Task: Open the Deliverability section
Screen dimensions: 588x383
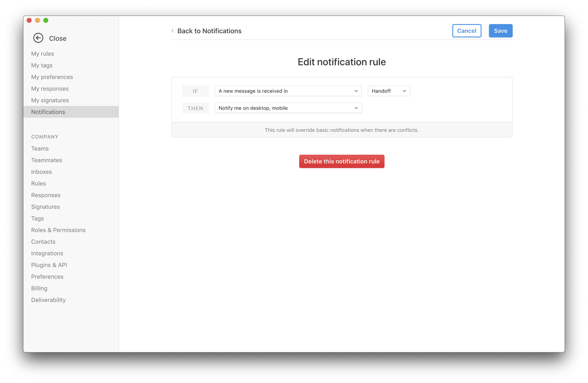Action: pyautogui.click(x=48, y=300)
